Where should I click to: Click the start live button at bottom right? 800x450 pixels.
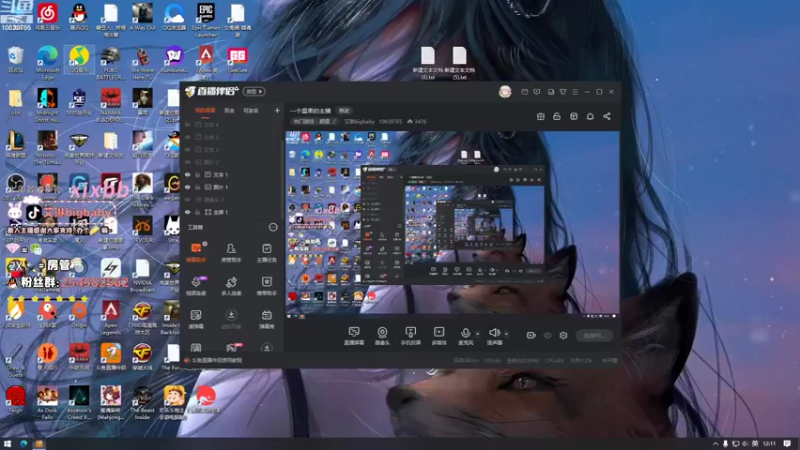coord(594,335)
